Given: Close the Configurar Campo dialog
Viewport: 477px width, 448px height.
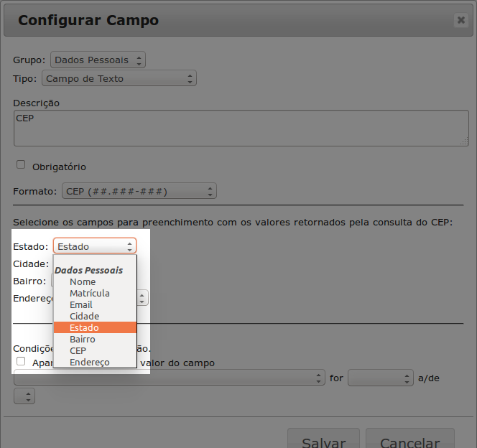Looking at the screenshot, I should 460,20.
